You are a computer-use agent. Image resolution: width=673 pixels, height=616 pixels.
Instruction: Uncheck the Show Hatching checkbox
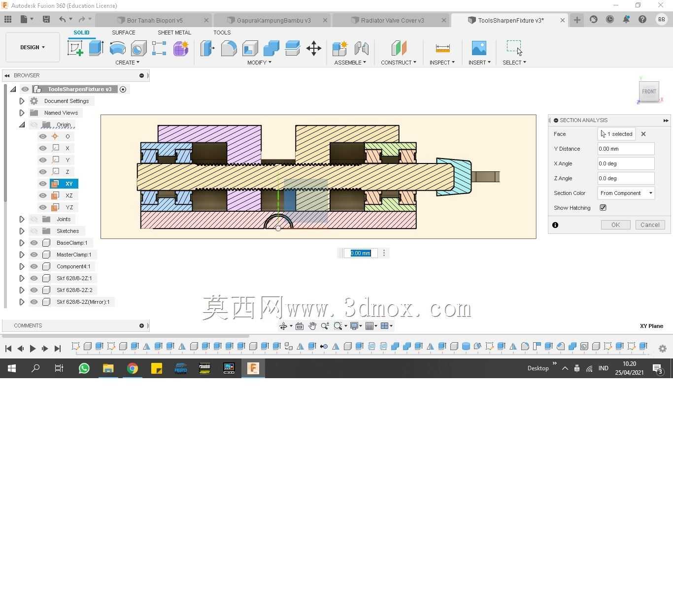coord(603,208)
